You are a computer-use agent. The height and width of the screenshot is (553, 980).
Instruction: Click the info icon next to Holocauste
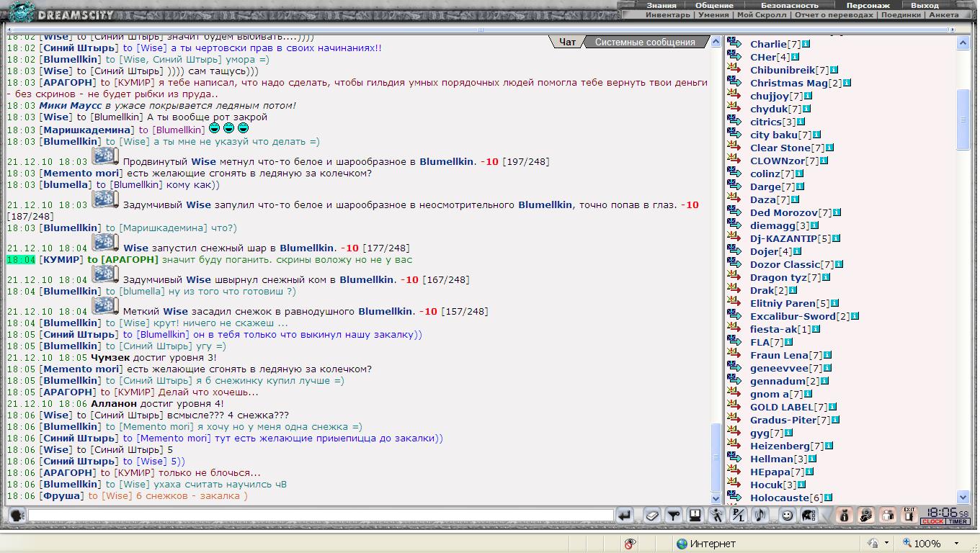[828, 498]
